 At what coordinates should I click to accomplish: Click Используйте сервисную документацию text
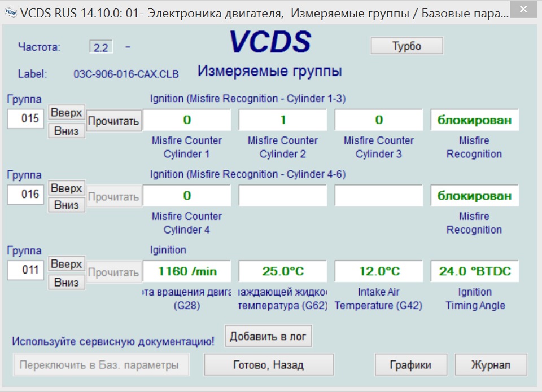113,341
